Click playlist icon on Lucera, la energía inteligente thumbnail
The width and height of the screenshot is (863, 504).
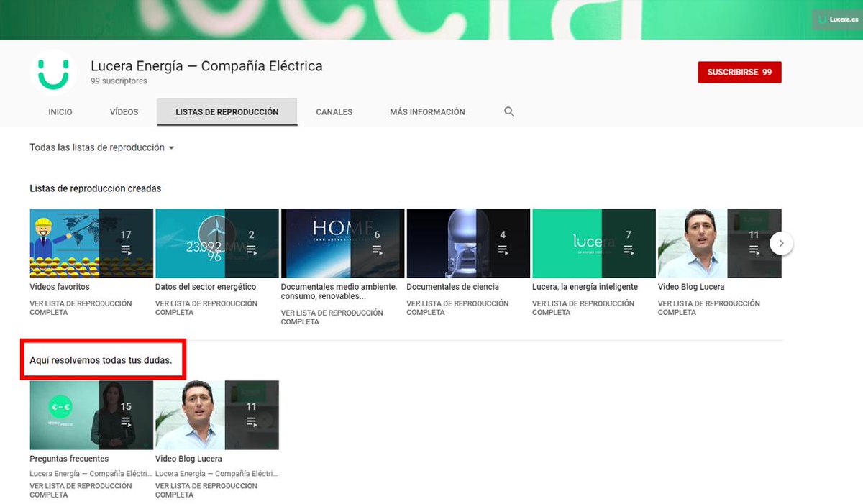point(629,250)
